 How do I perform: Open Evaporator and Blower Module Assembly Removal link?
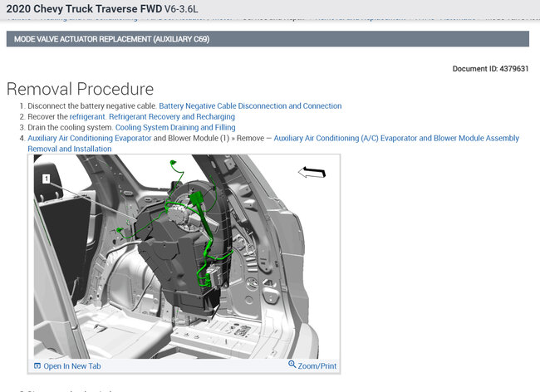click(396, 138)
